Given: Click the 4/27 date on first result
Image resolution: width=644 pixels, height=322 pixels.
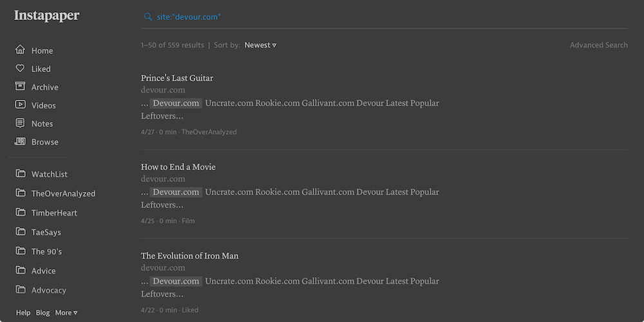Looking at the screenshot, I should click(147, 132).
